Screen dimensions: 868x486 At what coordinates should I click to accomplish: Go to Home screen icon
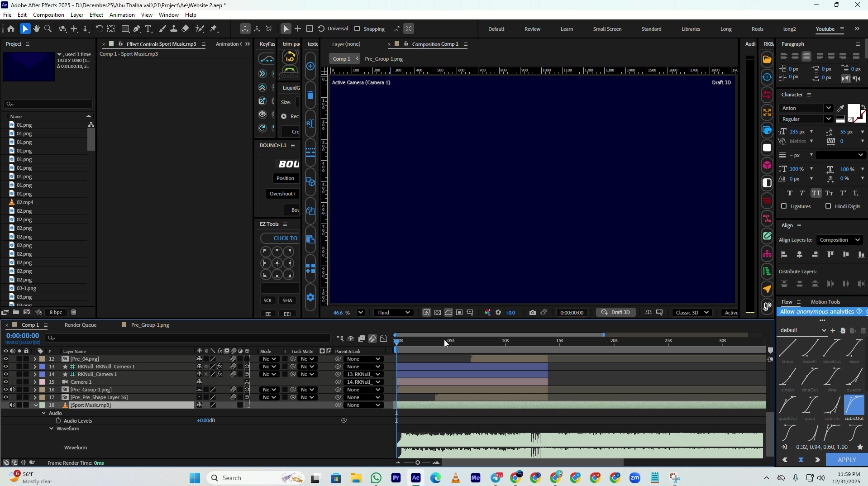tap(11, 29)
